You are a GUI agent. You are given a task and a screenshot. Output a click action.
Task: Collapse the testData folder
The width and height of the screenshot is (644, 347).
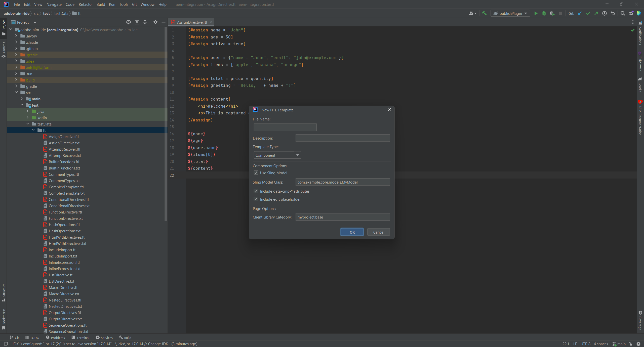click(27, 124)
